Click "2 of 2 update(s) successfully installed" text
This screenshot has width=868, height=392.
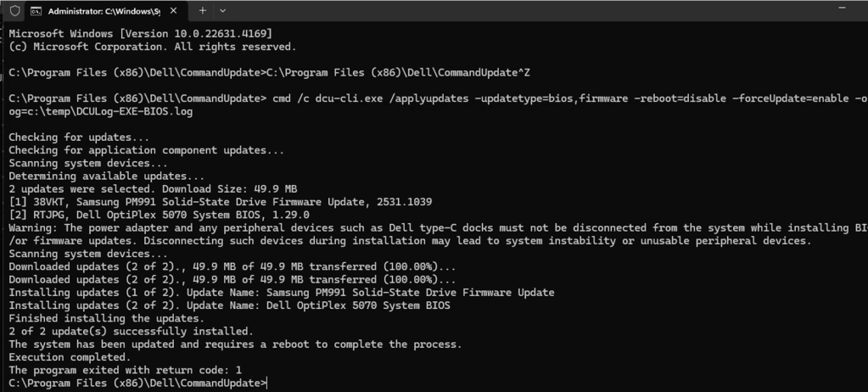[131, 331]
